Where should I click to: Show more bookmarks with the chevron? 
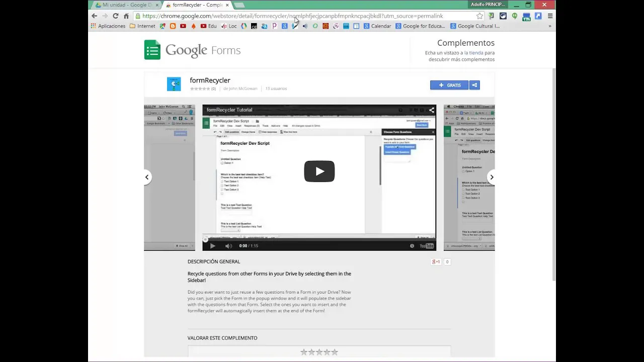click(x=549, y=26)
